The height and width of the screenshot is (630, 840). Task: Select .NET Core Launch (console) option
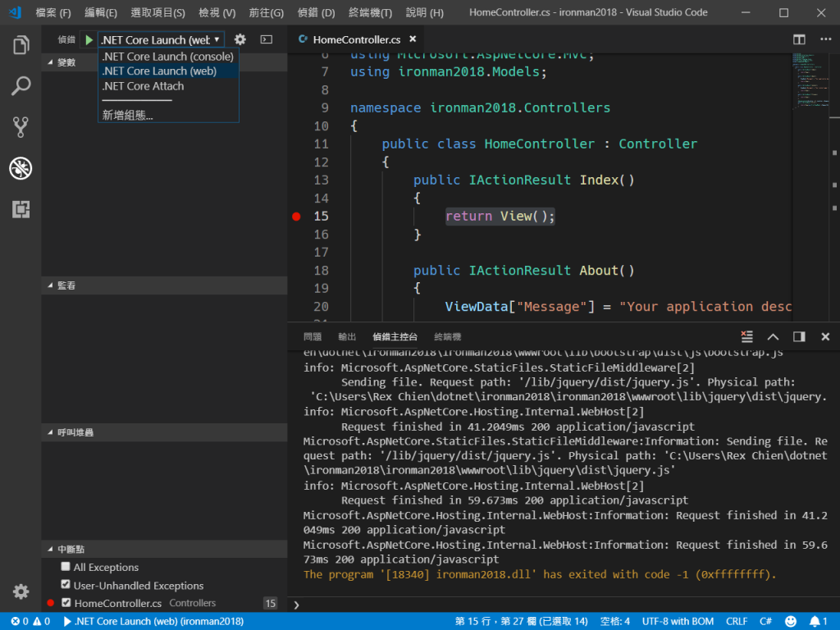point(168,57)
